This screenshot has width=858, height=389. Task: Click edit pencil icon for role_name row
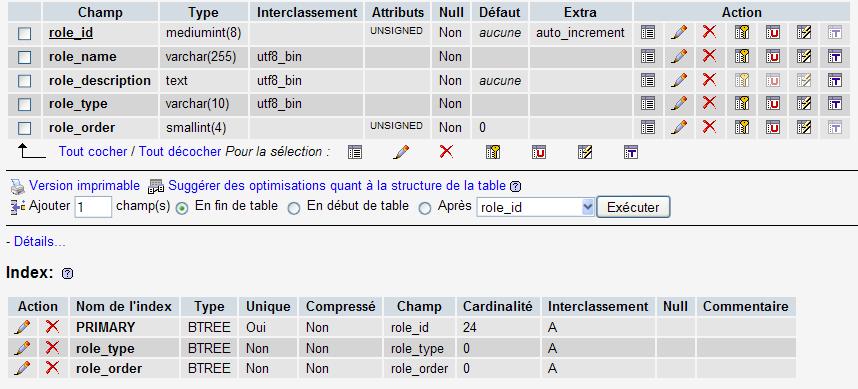pos(679,56)
